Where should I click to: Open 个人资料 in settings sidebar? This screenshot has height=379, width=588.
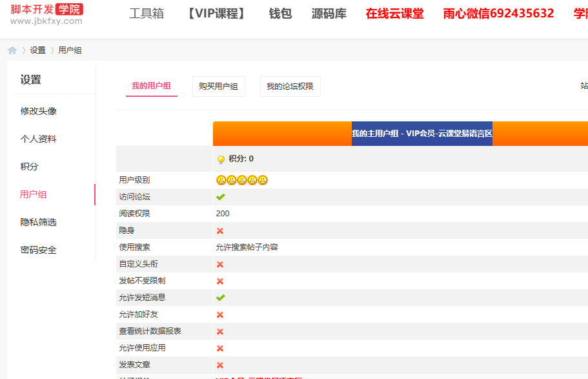point(38,139)
